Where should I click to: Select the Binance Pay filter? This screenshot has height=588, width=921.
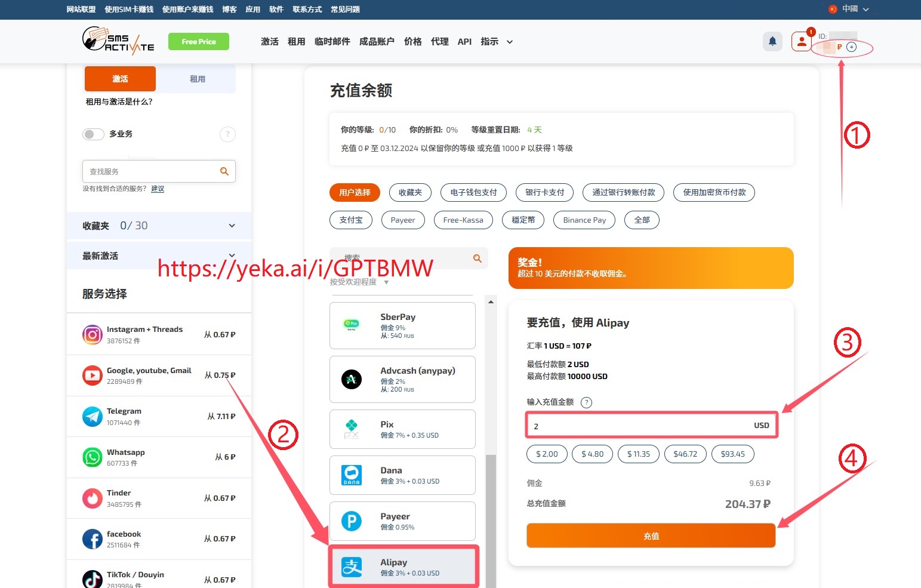pyautogui.click(x=584, y=220)
